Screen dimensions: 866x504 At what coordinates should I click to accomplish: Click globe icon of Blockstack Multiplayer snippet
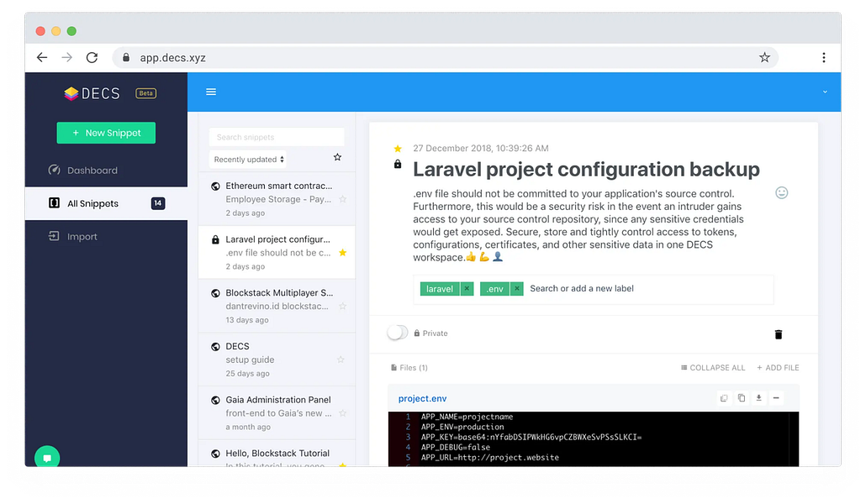click(215, 293)
